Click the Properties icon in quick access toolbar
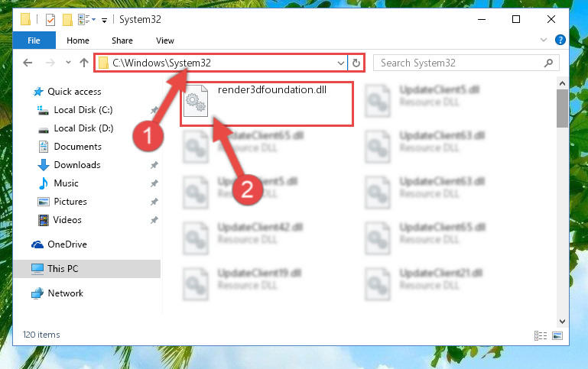 coord(50,19)
